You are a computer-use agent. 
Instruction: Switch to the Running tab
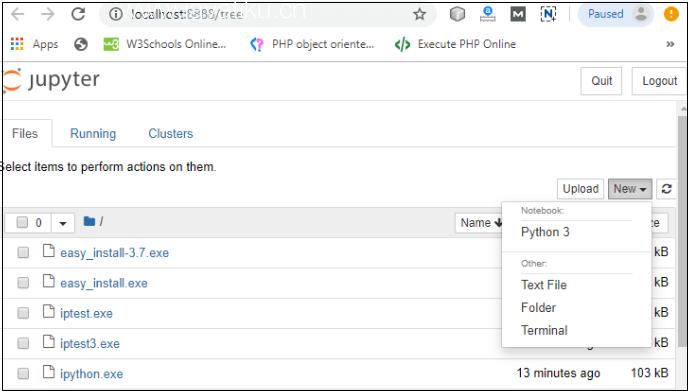coord(93,133)
